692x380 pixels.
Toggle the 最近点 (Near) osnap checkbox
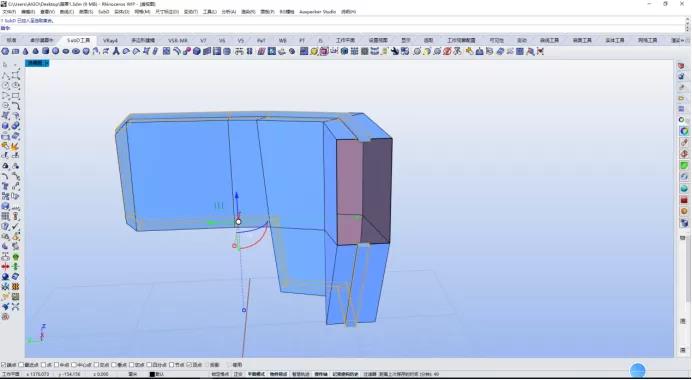[x=21, y=365]
